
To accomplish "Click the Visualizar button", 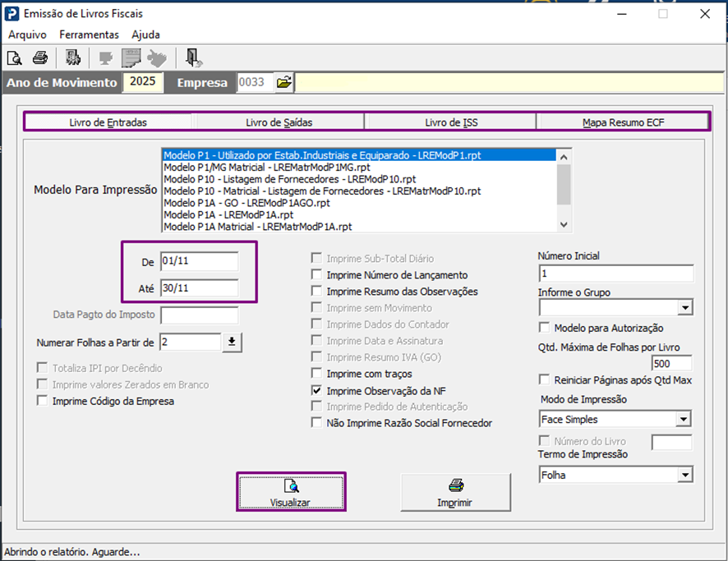I will (291, 492).
